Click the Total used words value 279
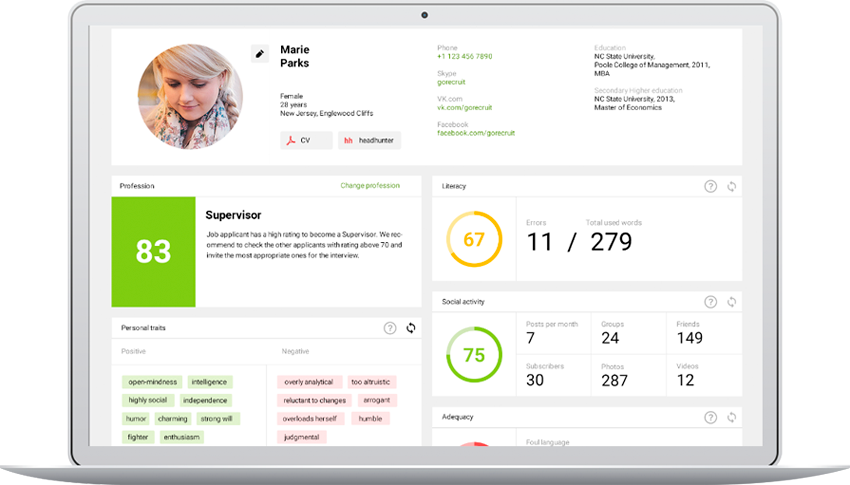The width and height of the screenshot is (850, 485). click(x=611, y=242)
